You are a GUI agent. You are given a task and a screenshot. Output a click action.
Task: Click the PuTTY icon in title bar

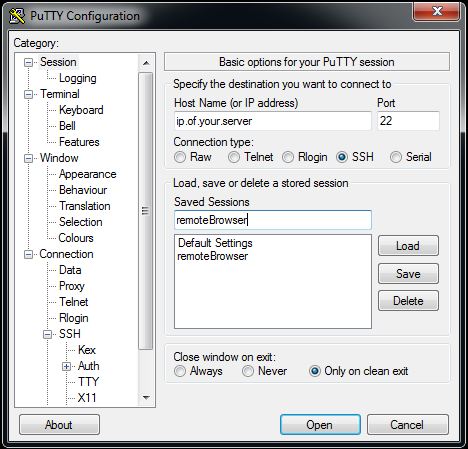(x=17, y=16)
